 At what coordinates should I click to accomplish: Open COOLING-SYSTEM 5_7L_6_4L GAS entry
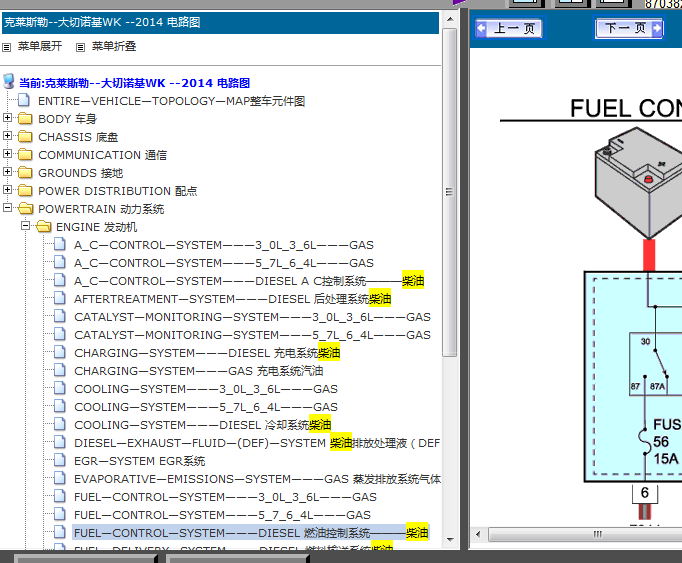(206, 407)
